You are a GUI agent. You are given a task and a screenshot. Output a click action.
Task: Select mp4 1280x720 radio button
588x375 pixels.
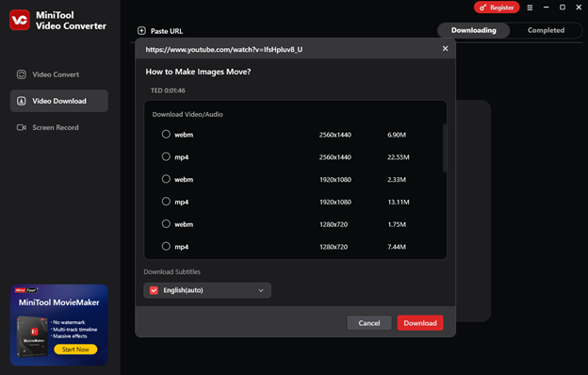point(166,246)
